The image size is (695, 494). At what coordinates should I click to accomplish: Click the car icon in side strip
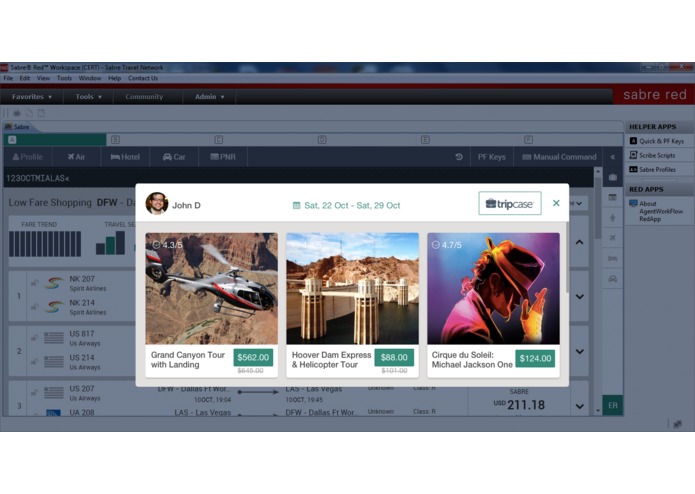pyautogui.click(x=613, y=279)
